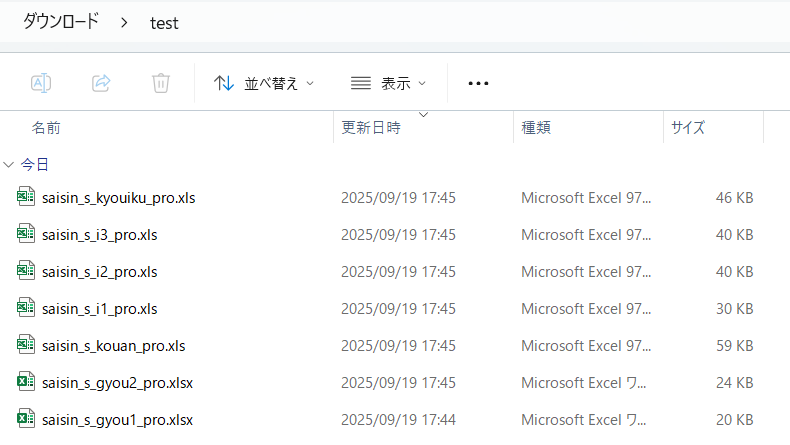Click date 2025/09/19 17:44 of gyou1 file
This screenshot has height=445, width=790.
pos(398,420)
